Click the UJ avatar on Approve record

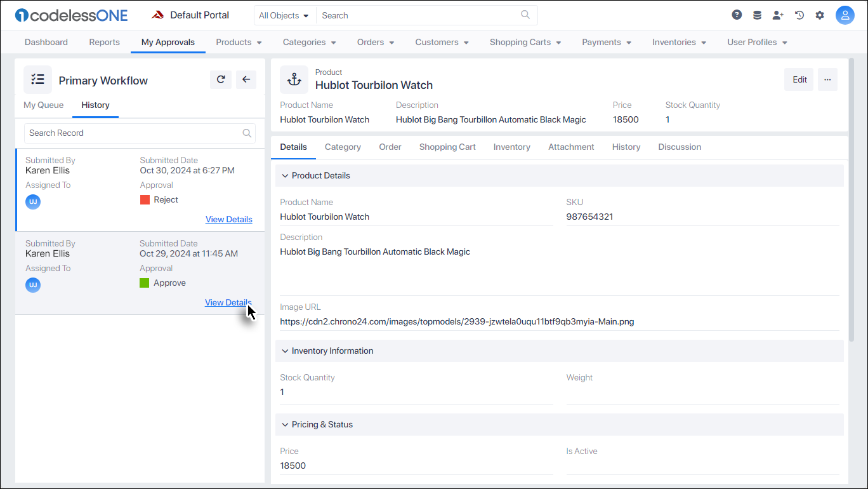33,285
